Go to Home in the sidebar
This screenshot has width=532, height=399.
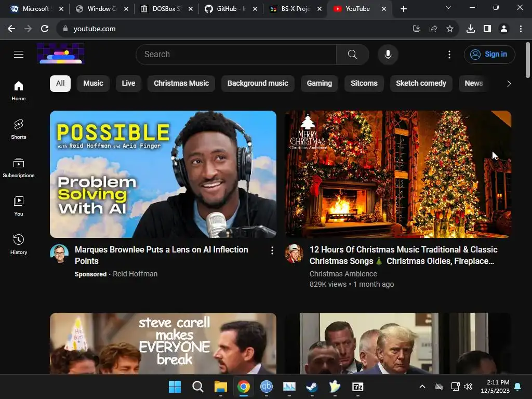(x=19, y=91)
